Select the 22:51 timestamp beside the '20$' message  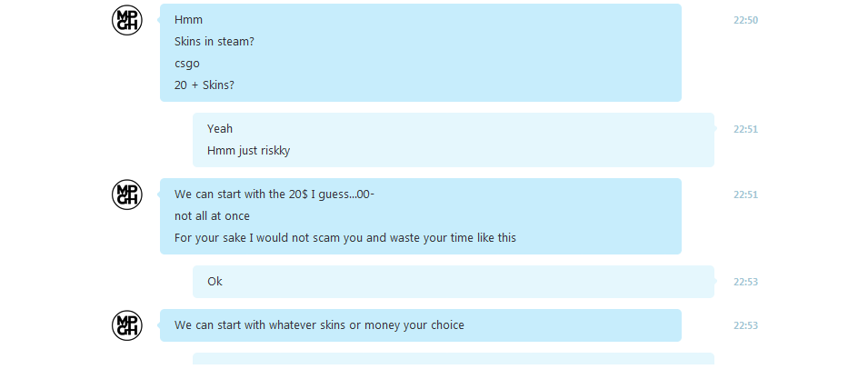(745, 194)
